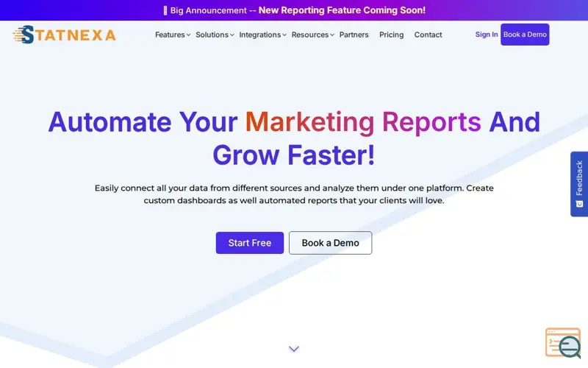
Task: Navigate to Contact
Action: (x=428, y=35)
